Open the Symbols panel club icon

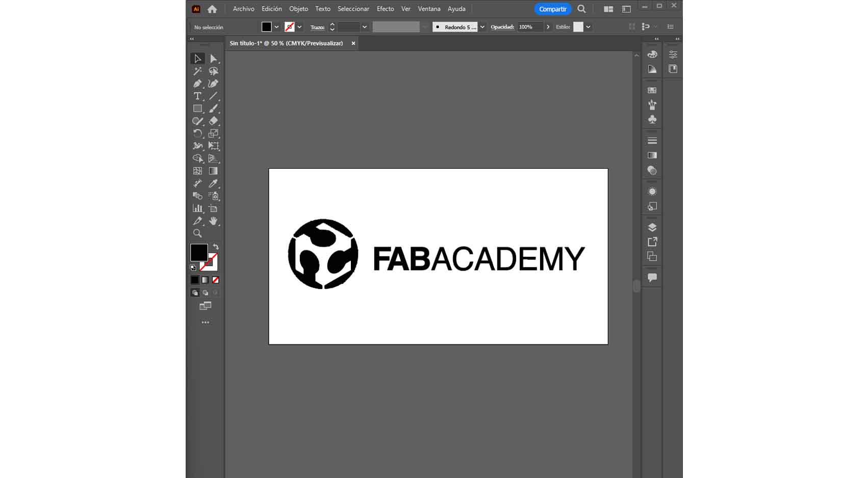pyautogui.click(x=652, y=119)
